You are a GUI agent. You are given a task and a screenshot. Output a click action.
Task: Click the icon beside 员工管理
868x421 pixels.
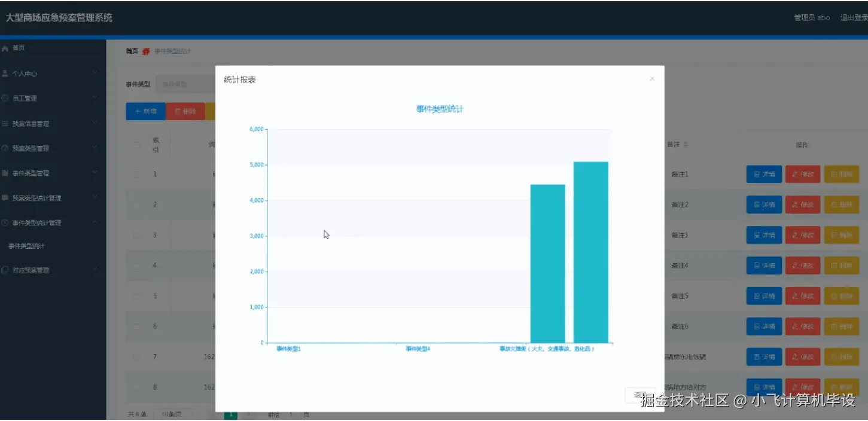[5, 98]
